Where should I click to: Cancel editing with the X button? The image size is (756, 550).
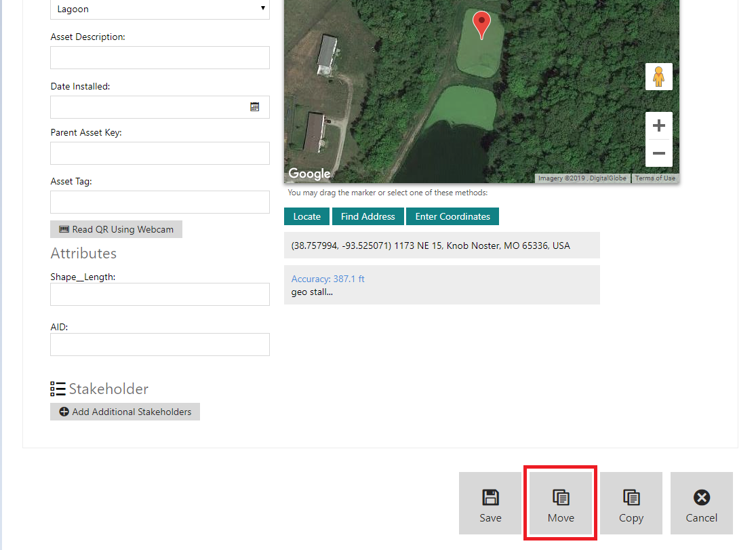701,503
